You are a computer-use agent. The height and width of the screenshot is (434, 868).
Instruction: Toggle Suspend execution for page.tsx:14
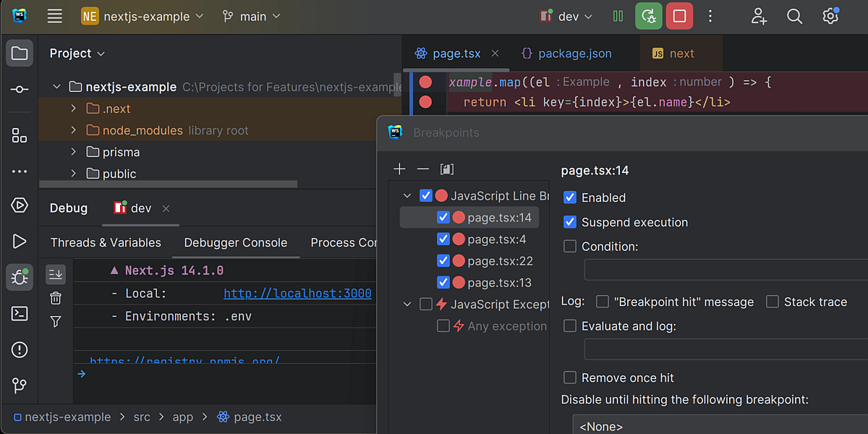[570, 222]
